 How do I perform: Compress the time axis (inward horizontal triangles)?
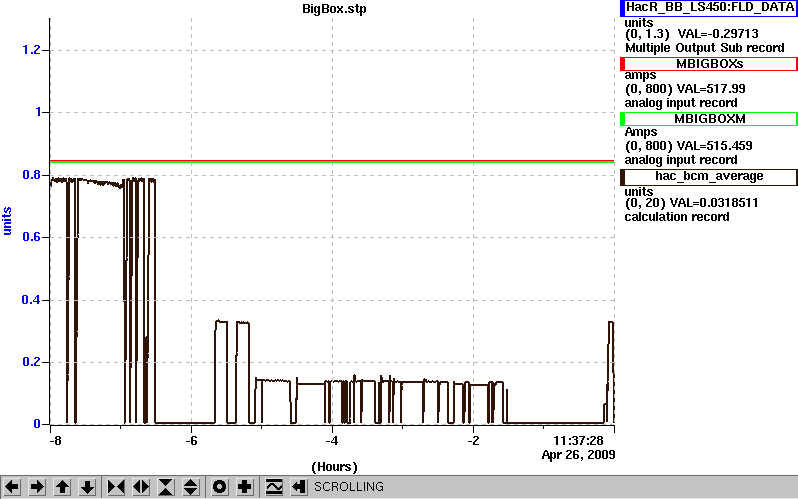point(116,487)
